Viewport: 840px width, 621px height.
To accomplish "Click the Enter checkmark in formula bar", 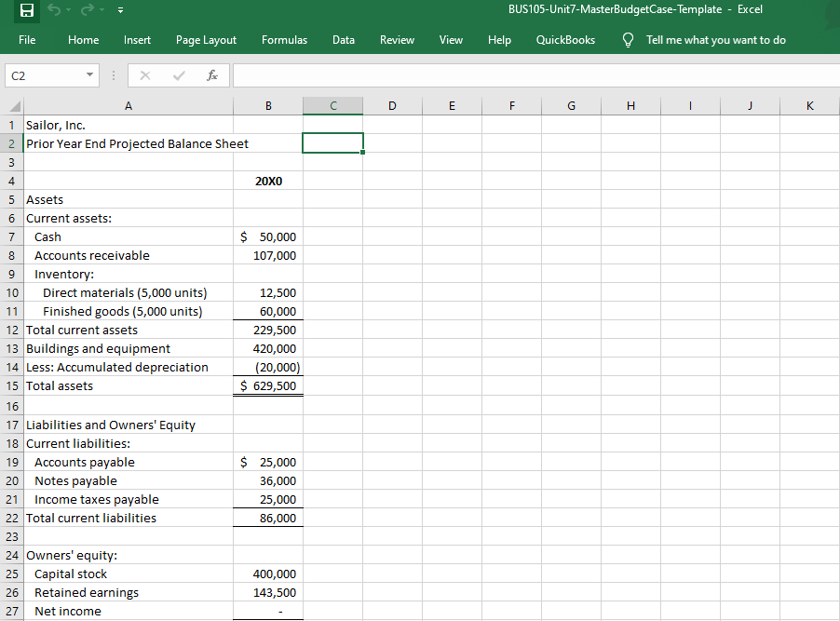I will pyautogui.click(x=179, y=75).
